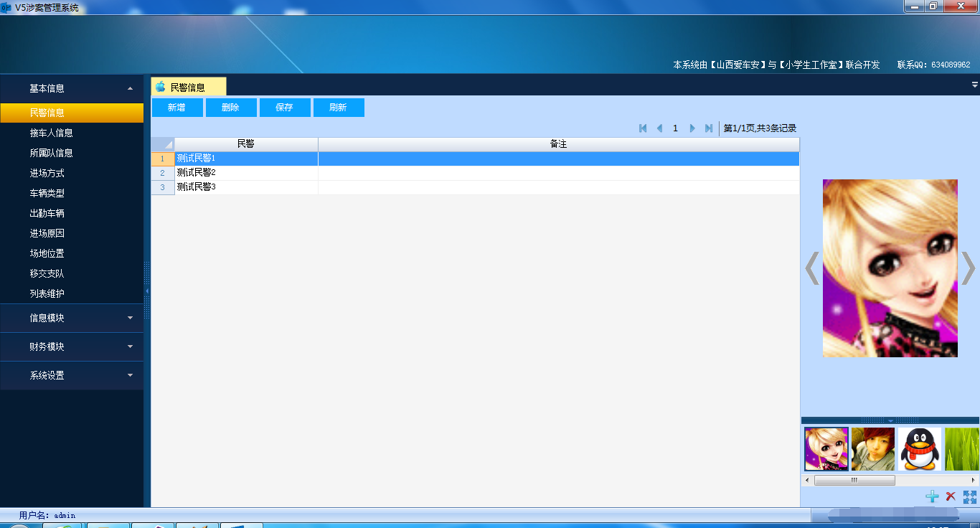This screenshot has width=980, height=528.
Task: Open 列表维护 in the sidebar
Action: tap(72, 293)
